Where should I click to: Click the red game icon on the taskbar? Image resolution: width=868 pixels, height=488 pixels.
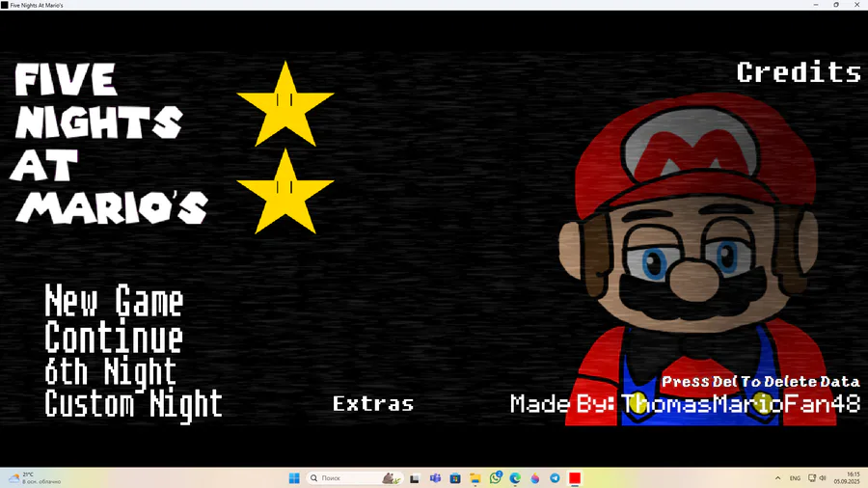point(575,478)
